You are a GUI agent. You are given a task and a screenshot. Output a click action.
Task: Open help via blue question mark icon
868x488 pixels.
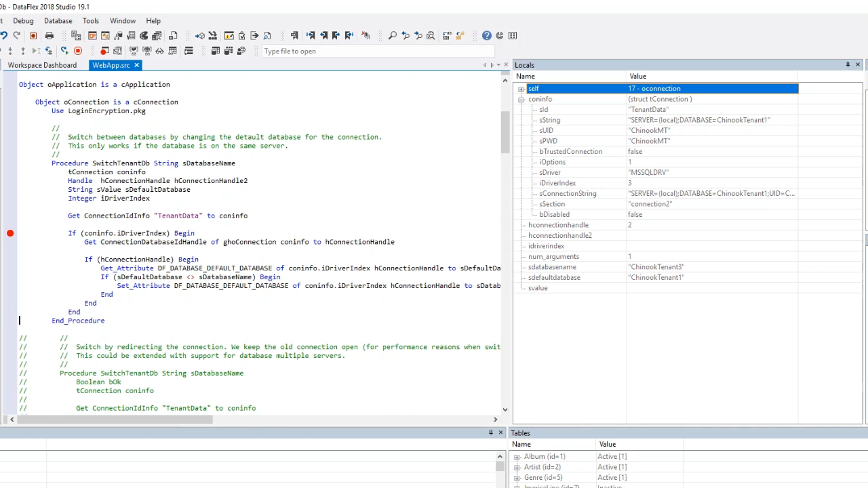[x=487, y=36]
